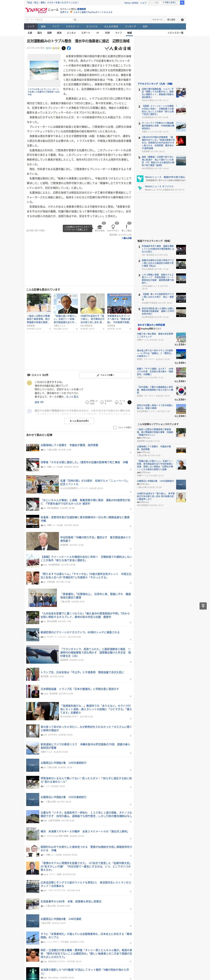The height and width of the screenshot is (980, 210).
Task: Open the 地域 category
Action: (129, 33)
